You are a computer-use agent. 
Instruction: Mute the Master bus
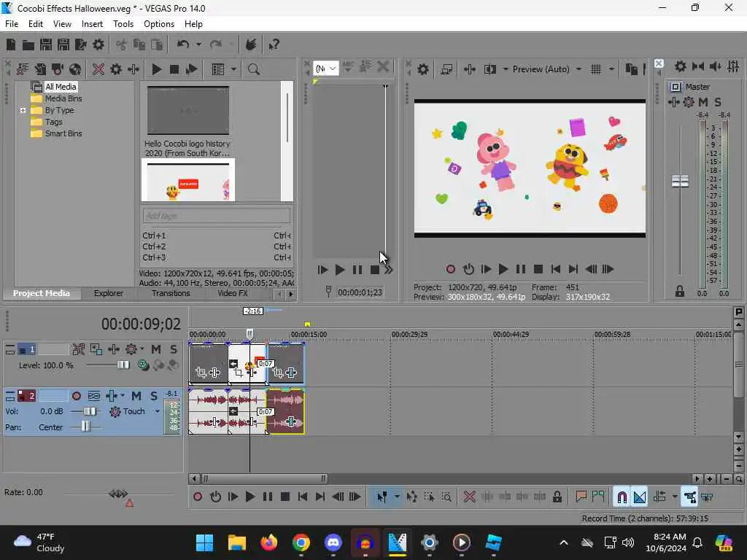pos(703,102)
